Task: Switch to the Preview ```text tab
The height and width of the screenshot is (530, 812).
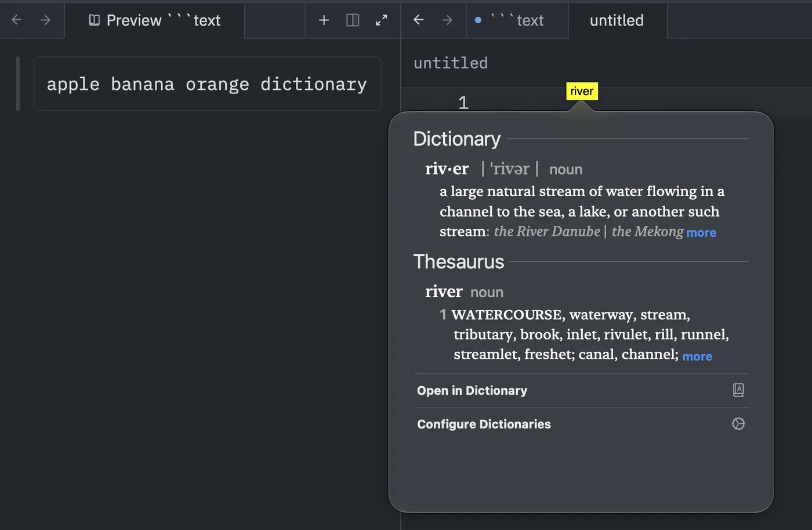Action: point(154,20)
